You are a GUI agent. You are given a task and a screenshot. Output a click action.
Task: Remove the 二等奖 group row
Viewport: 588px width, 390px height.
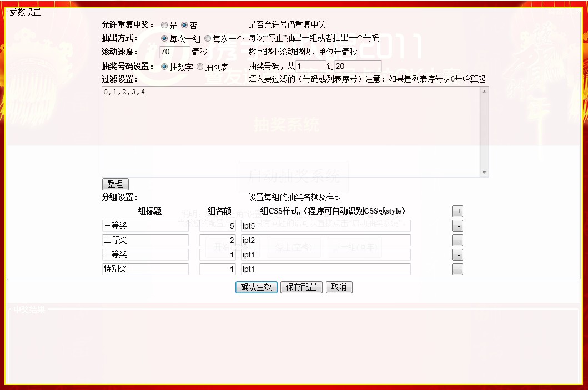[x=458, y=241]
